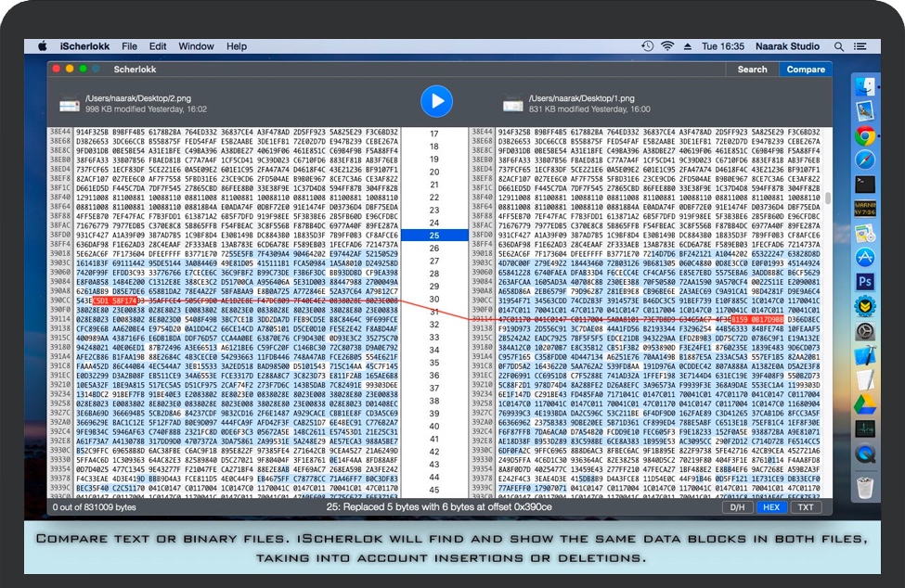Switch to TXT display mode

[x=805, y=507]
